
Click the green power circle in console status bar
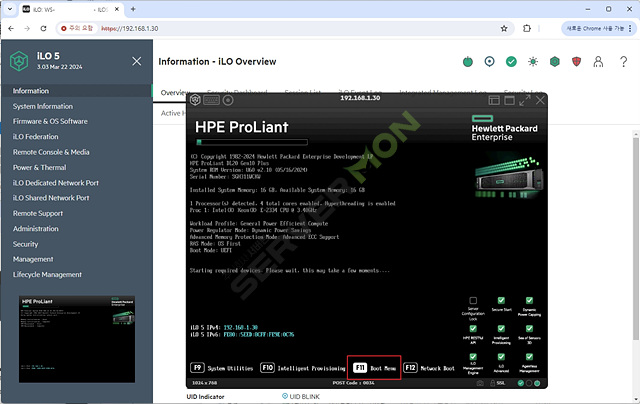pyautogui.click(x=537, y=383)
